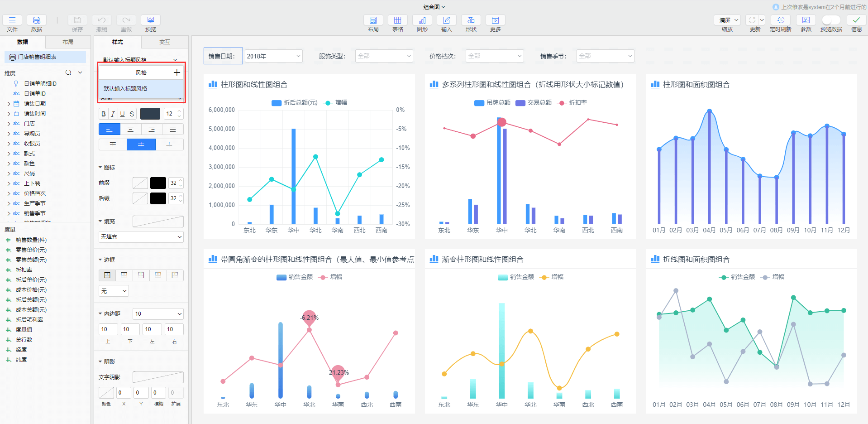This screenshot has height=424, width=868.
Task: Click the 内边距 padding input field
Action: coord(157,313)
